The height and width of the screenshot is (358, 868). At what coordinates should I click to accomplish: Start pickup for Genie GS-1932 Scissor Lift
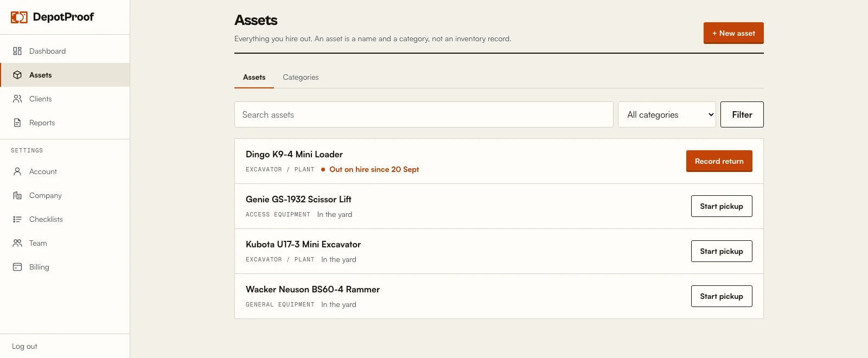722,206
